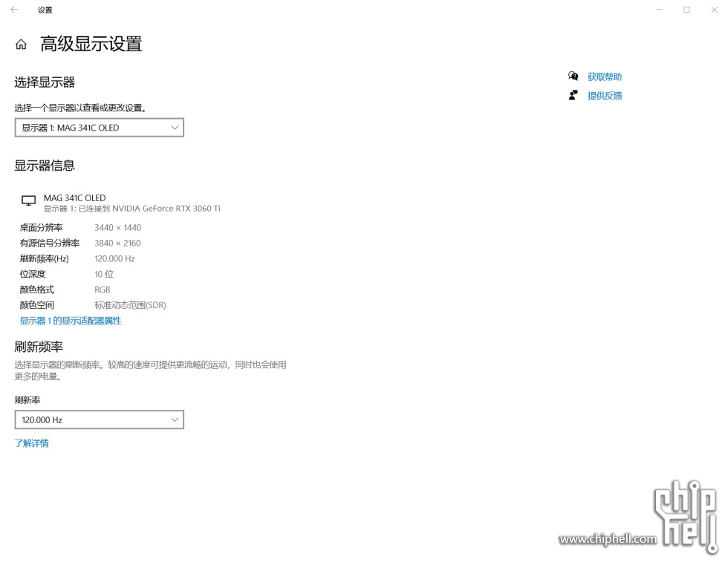
Task: Click the monitor icon beside MAG 341C OLED
Action: point(29,200)
